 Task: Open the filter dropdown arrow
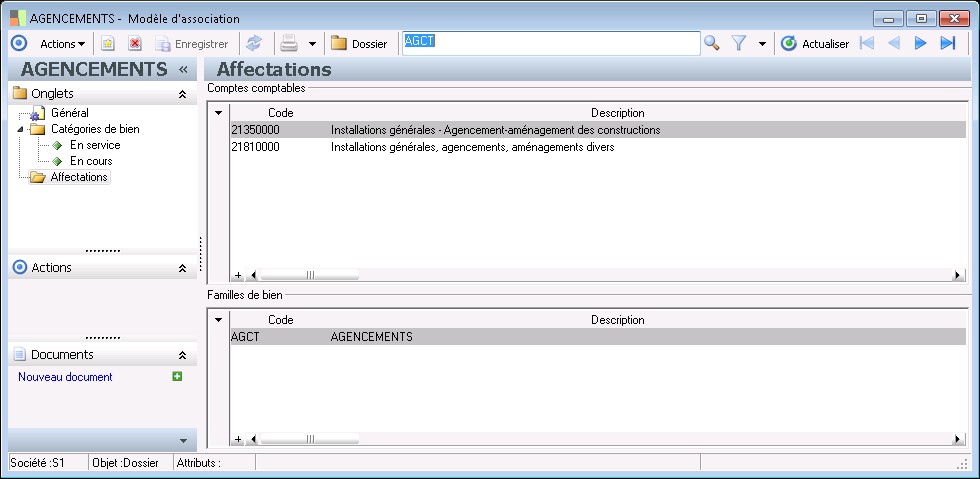click(x=762, y=44)
